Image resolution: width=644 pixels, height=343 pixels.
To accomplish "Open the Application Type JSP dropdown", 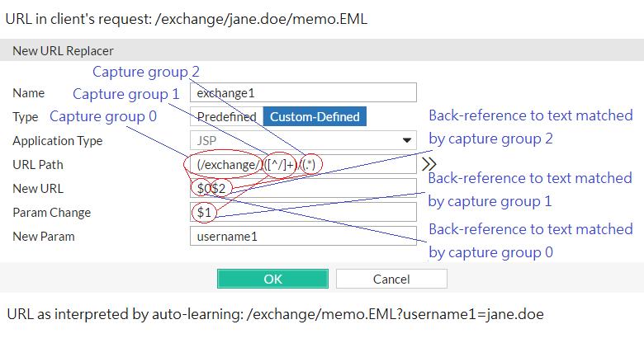I will click(x=302, y=140).
